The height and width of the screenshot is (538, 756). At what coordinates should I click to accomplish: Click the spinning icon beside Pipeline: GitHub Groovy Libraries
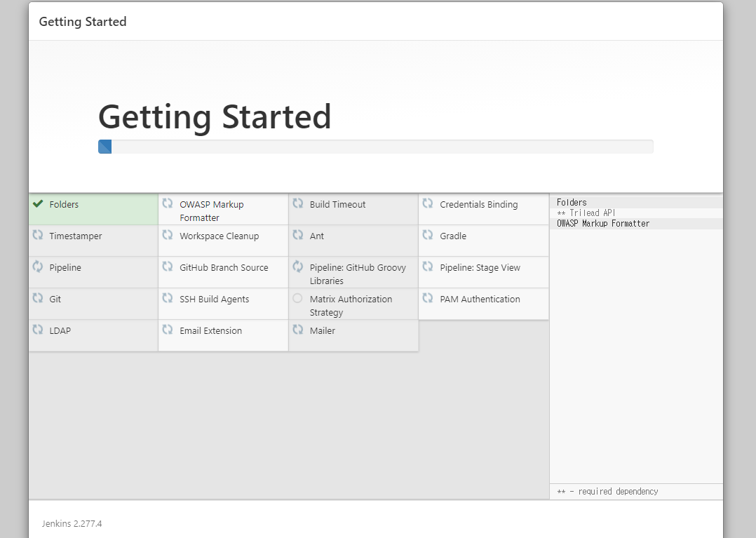(x=297, y=267)
